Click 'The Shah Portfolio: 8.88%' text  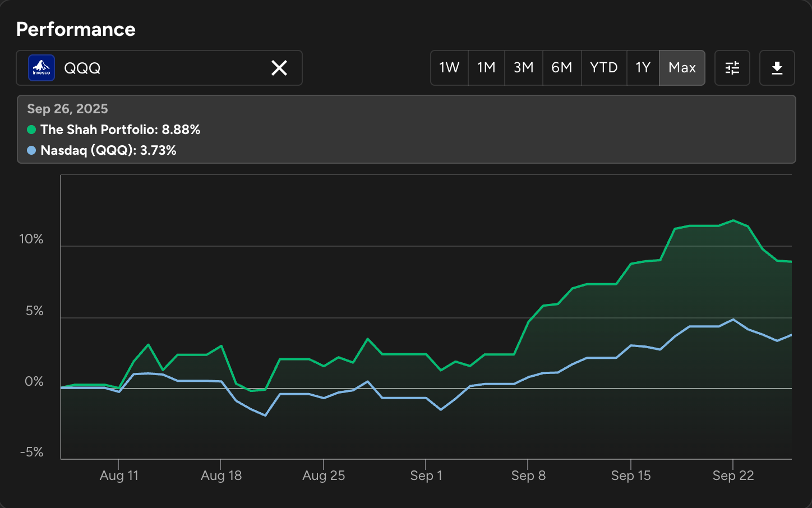[121, 130]
